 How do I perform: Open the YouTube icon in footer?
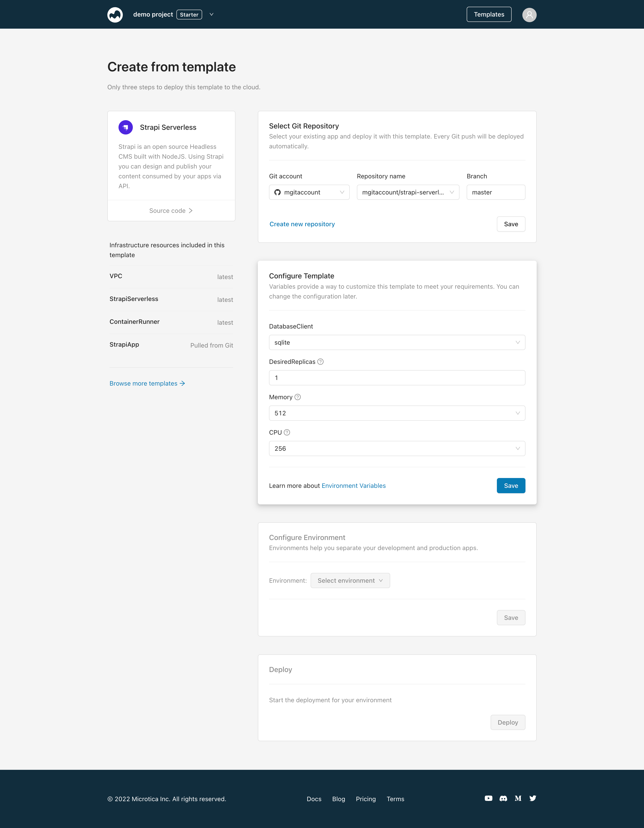(x=489, y=798)
